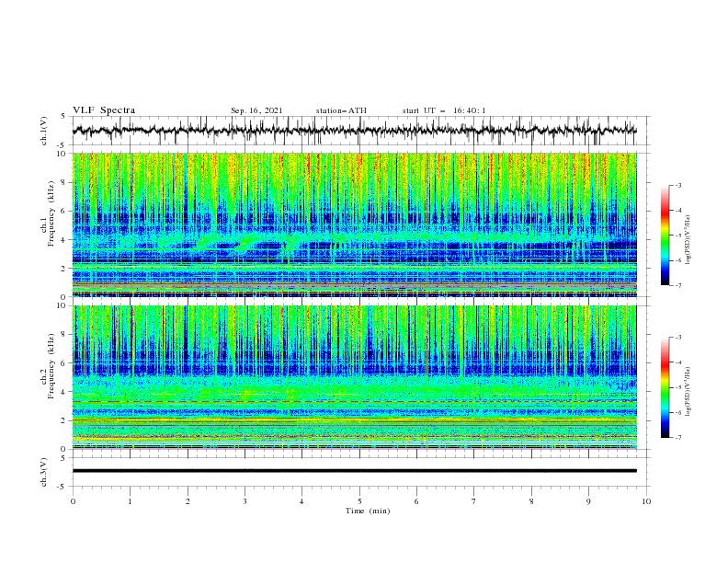Click the "-3" tick on ch.1 colorbar

coord(678,185)
